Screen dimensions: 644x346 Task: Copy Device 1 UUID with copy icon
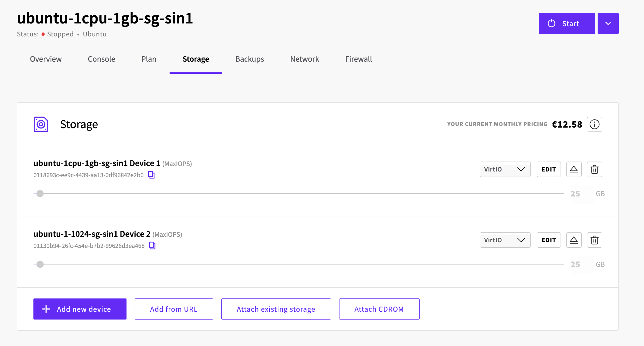(151, 175)
